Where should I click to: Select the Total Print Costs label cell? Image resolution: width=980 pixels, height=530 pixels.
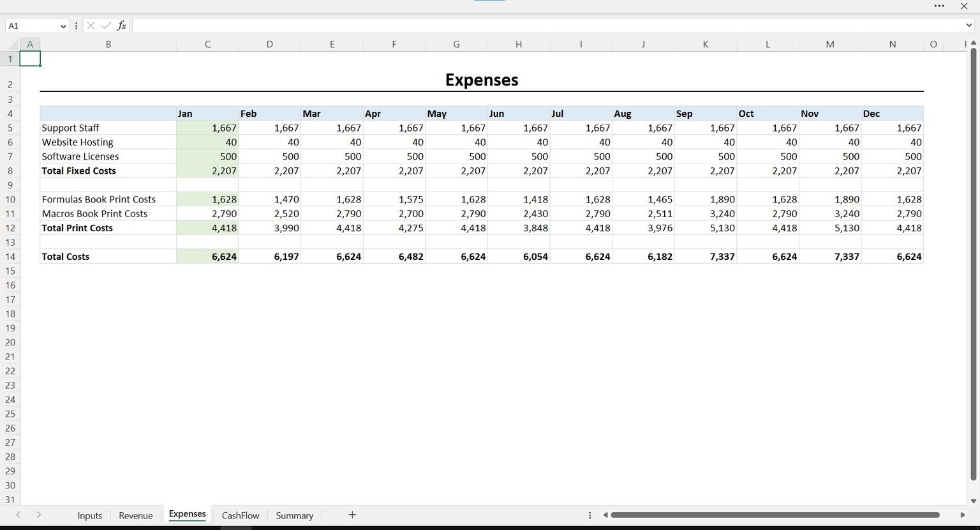tap(108, 228)
